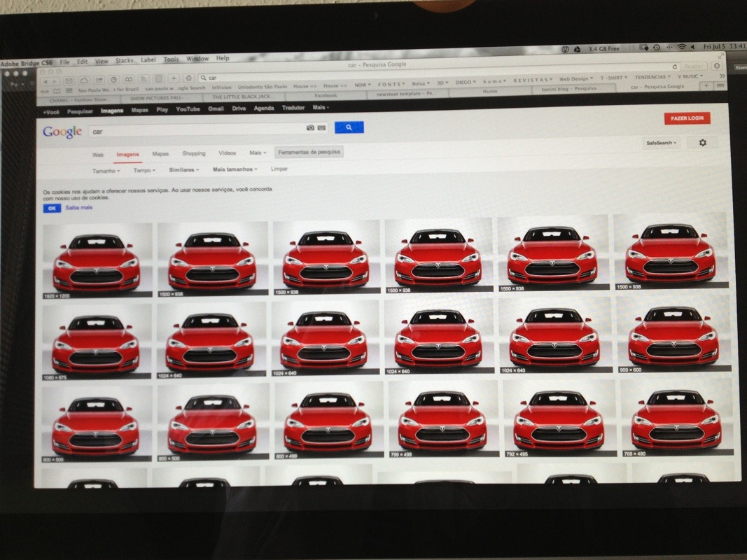Click the Google Drive menu bar icon
747x560 pixels.
[x=577, y=49]
